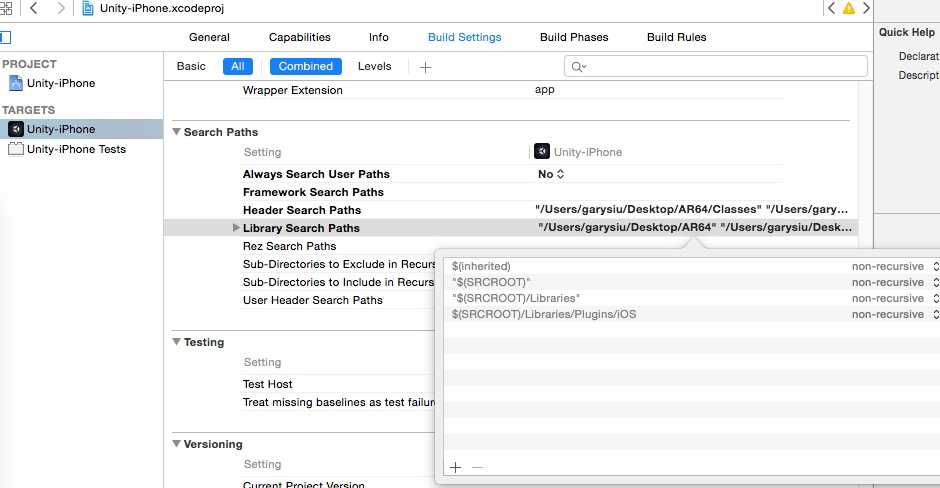Click the Wrapper Extension value app
Screen dimensions: 940x488
(544, 89)
